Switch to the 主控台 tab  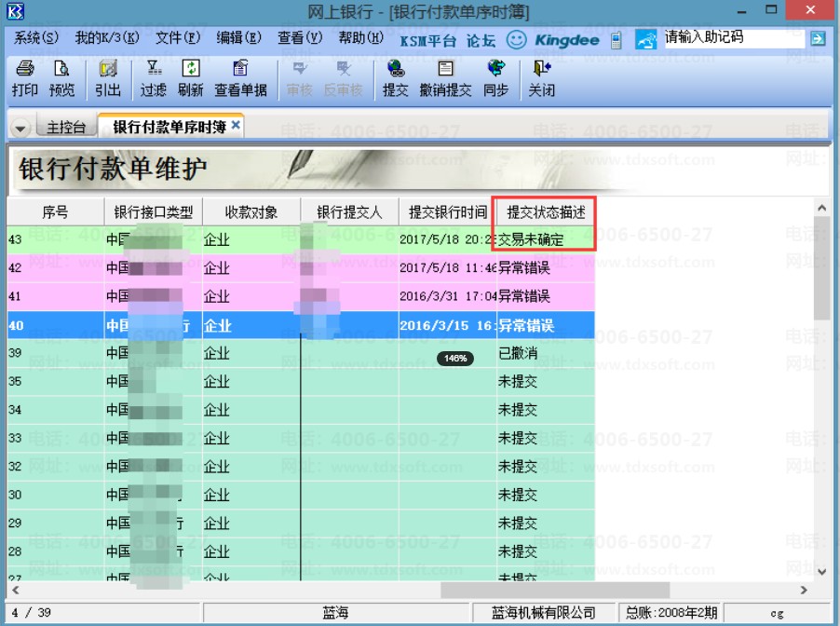coord(66,127)
